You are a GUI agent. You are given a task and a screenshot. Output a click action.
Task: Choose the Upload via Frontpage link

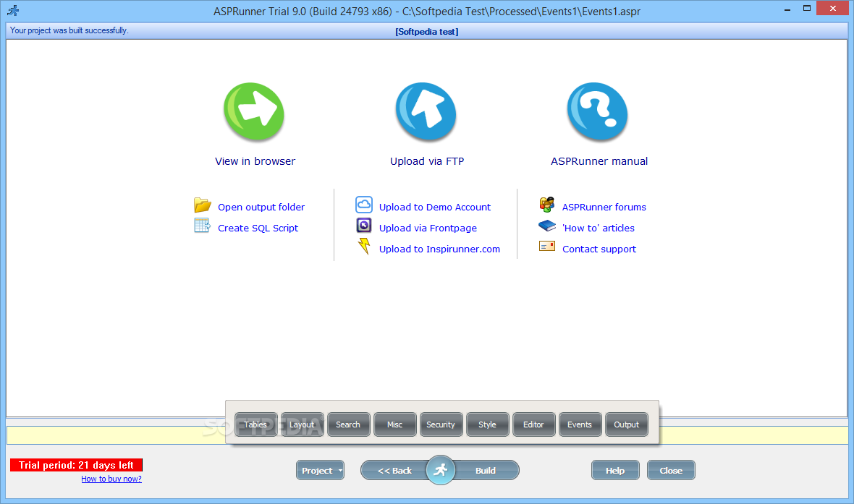coord(428,228)
